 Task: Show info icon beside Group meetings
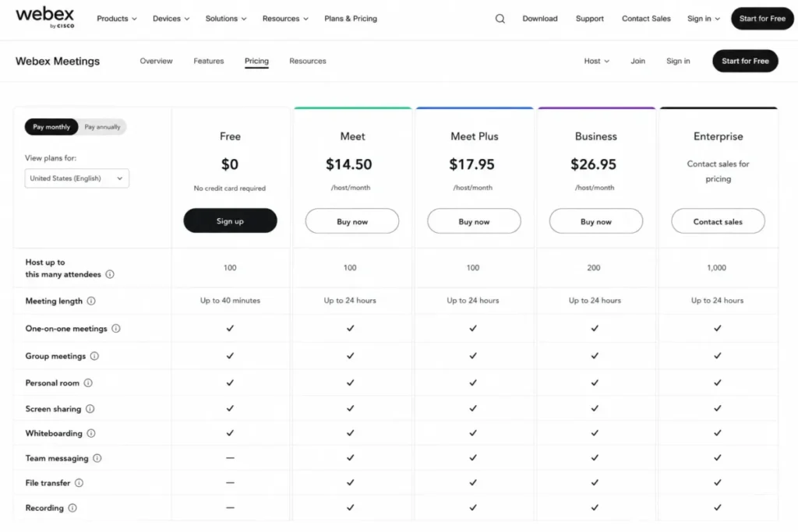click(94, 356)
